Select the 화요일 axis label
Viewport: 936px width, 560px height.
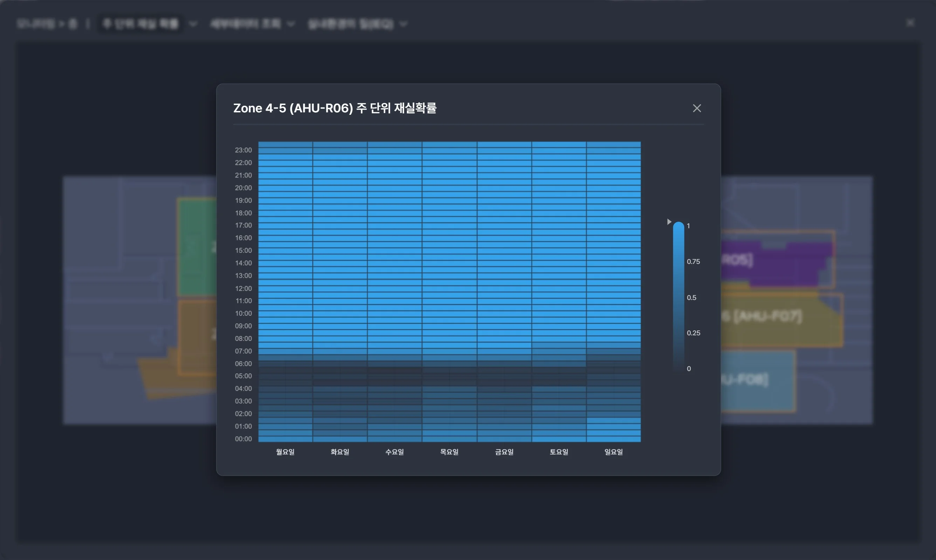click(340, 452)
